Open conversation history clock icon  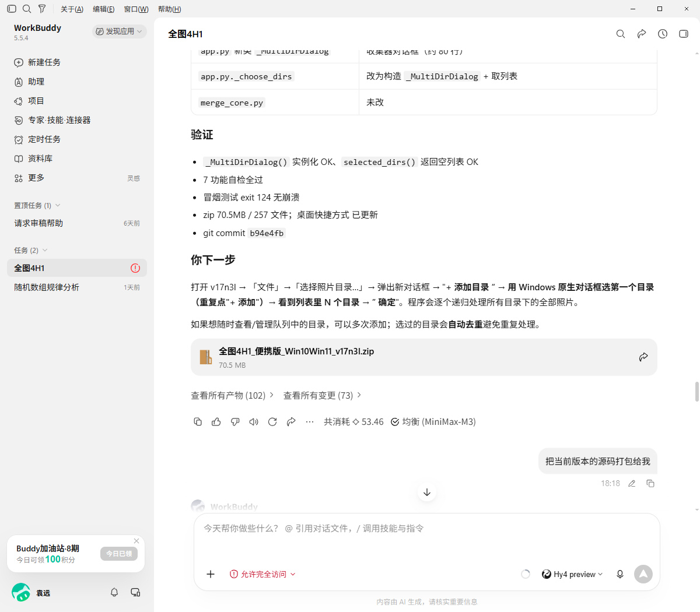[x=663, y=34]
